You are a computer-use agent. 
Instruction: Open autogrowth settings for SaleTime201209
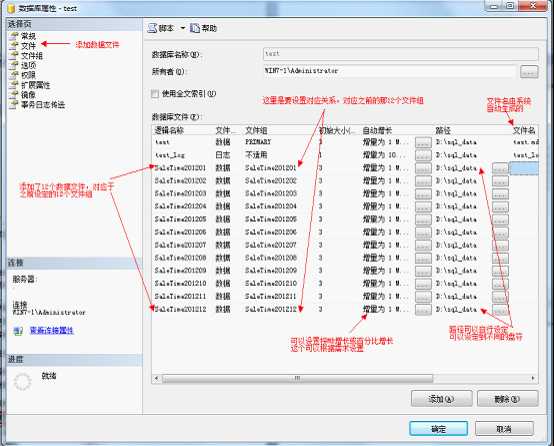coord(423,271)
